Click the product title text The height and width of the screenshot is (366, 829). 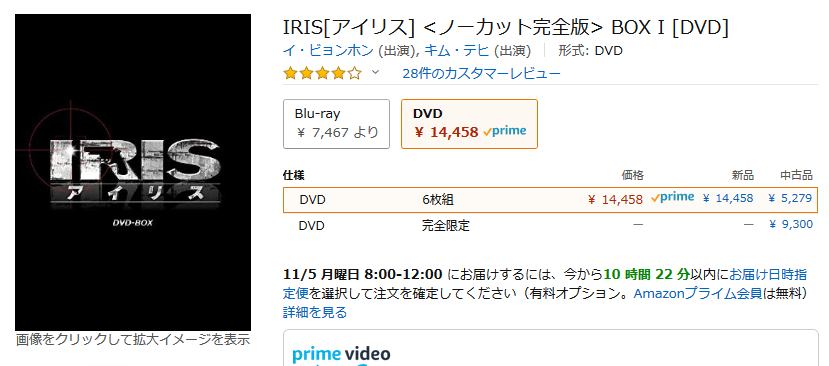(506, 28)
